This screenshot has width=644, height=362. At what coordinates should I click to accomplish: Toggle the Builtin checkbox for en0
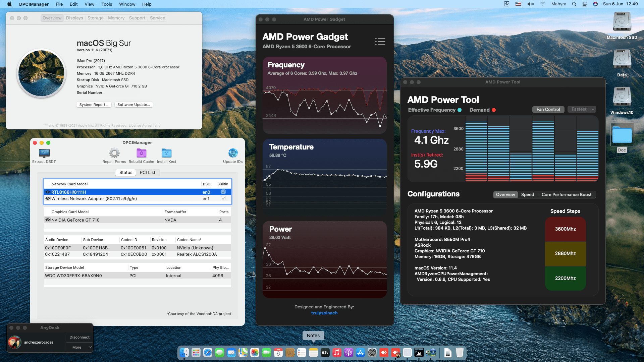(x=223, y=192)
